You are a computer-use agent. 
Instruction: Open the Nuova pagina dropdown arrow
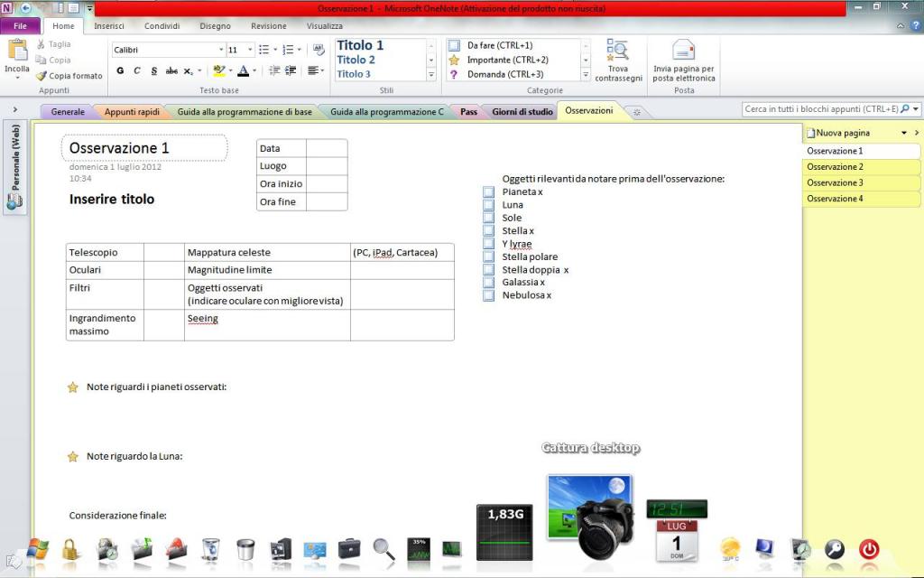click(904, 134)
